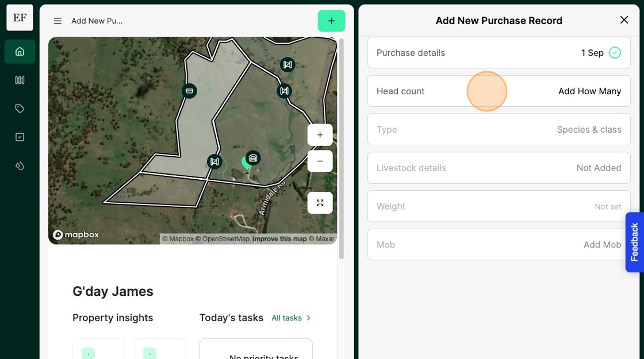
Task: Click Today's tasks heading
Action: 231,318
